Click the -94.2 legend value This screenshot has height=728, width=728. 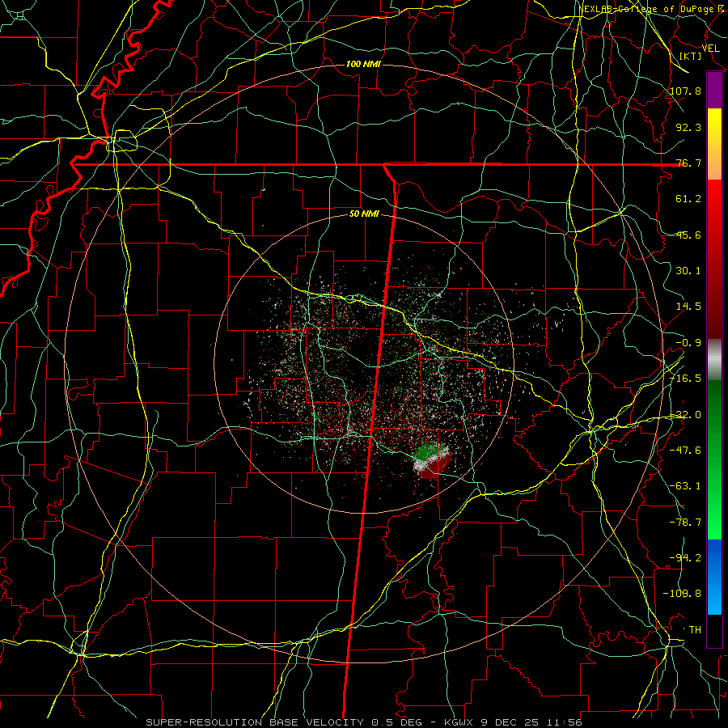686,558
